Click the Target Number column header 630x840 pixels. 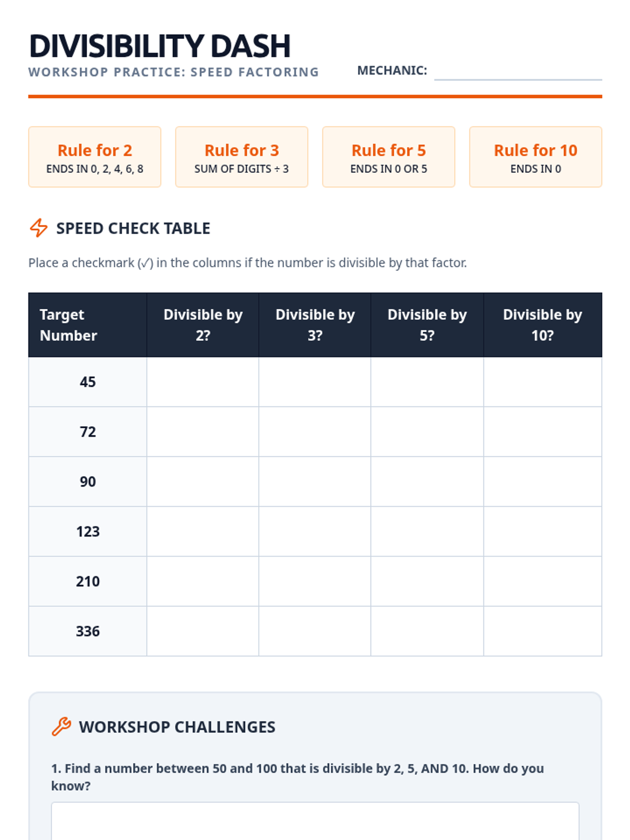(87, 325)
